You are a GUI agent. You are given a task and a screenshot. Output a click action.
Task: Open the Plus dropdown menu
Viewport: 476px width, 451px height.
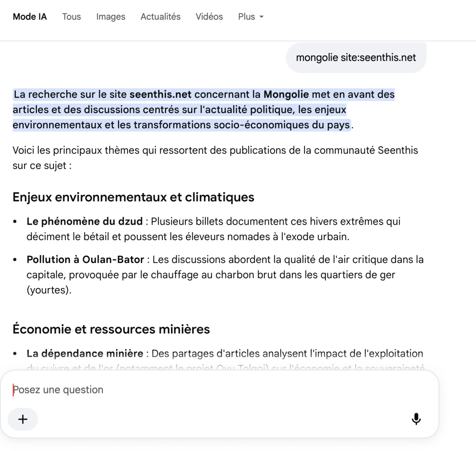click(250, 17)
